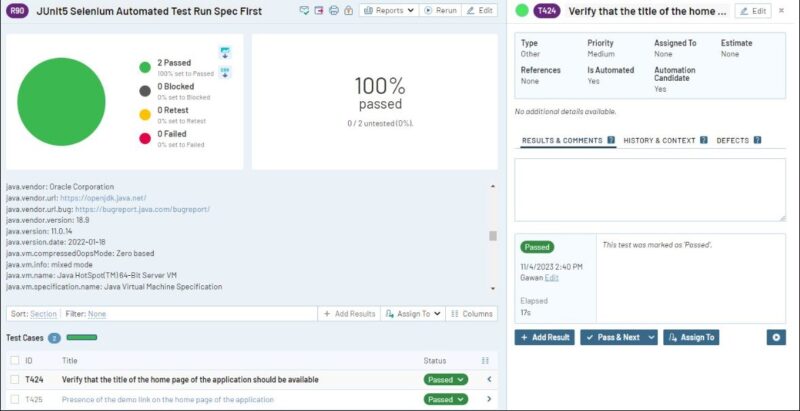Download the chart as image icon
This screenshot has height=411, width=800.
click(225, 52)
